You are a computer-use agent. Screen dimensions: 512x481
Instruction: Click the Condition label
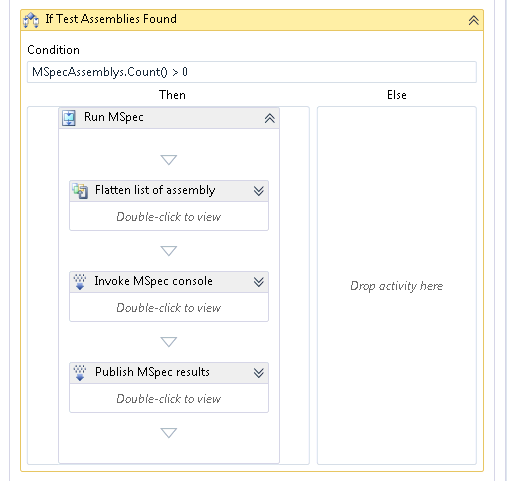point(53,50)
